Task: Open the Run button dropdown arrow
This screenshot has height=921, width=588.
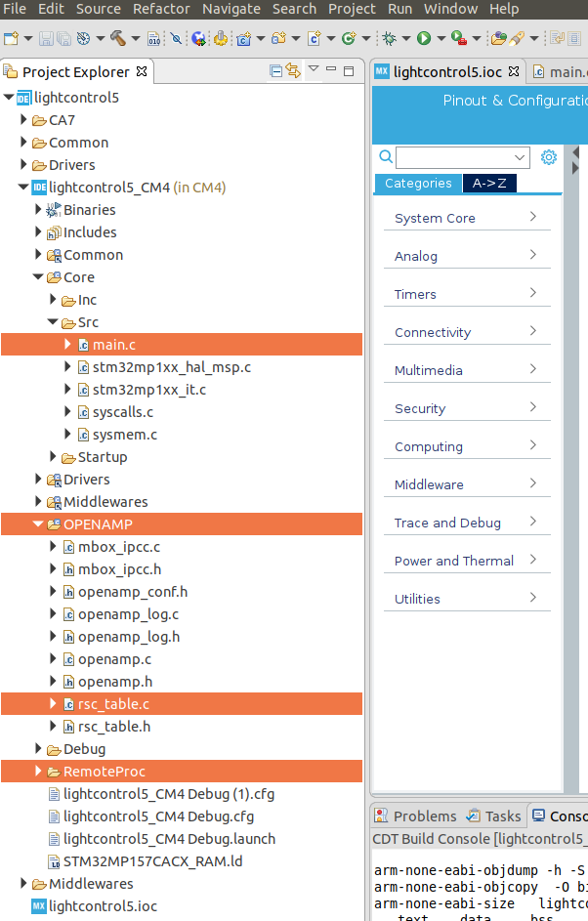Action: (x=441, y=39)
